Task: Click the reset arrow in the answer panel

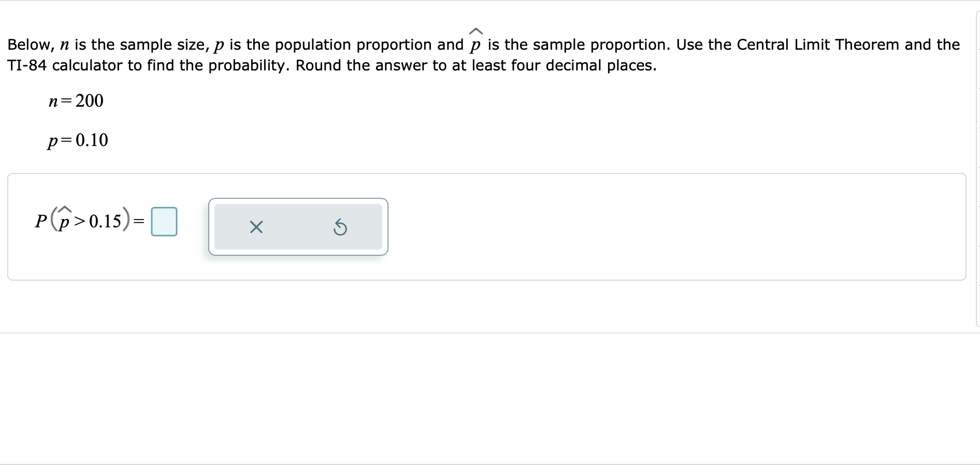Action: click(340, 227)
